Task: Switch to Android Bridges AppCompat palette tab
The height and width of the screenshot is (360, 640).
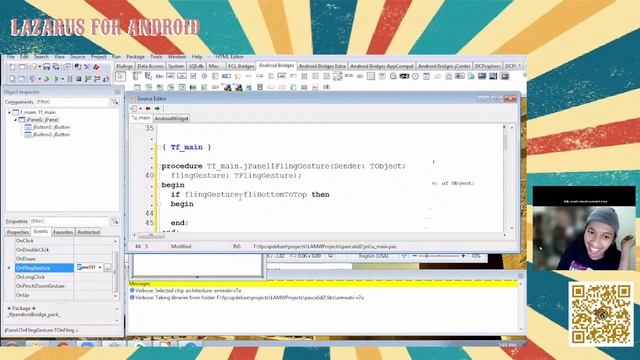Action: coord(382,66)
